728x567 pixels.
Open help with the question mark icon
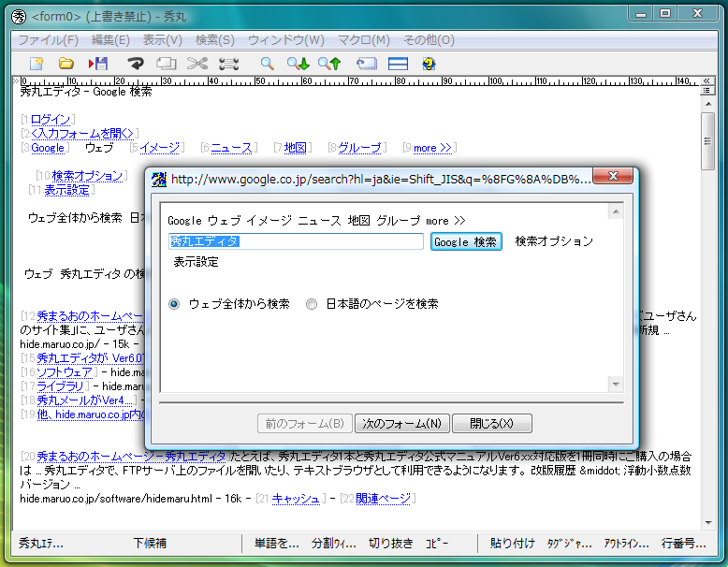tap(429, 63)
